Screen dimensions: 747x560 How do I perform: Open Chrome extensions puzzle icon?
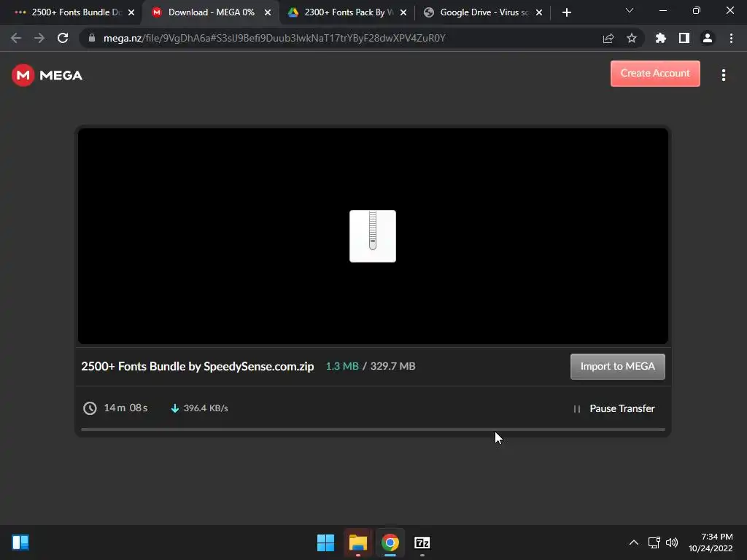(x=661, y=38)
